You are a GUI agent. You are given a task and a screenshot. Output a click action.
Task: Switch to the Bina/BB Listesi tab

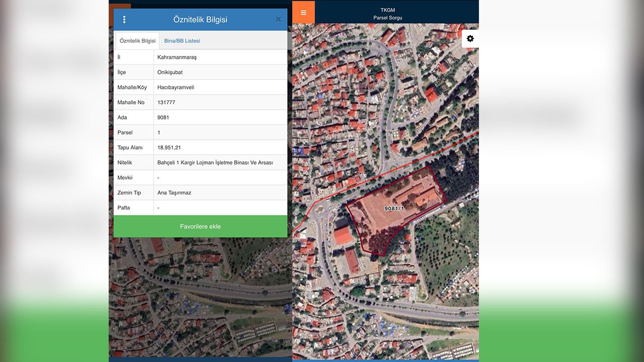click(x=182, y=41)
